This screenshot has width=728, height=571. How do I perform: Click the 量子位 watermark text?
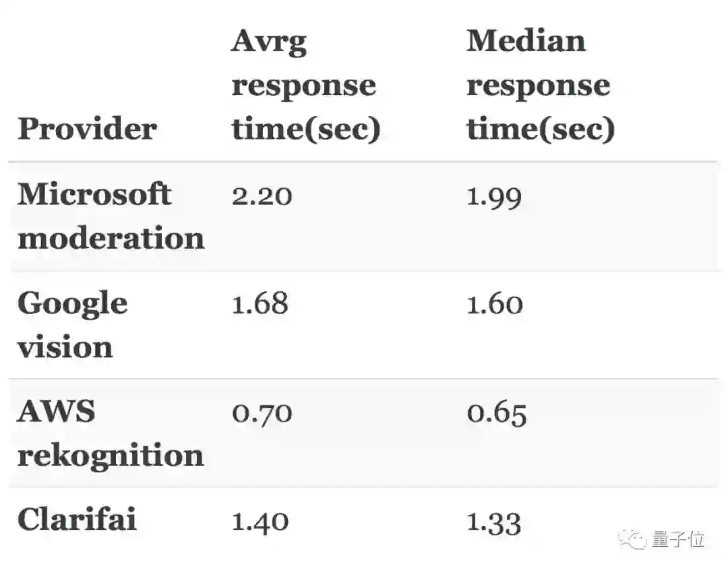click(x=677, y=539)
